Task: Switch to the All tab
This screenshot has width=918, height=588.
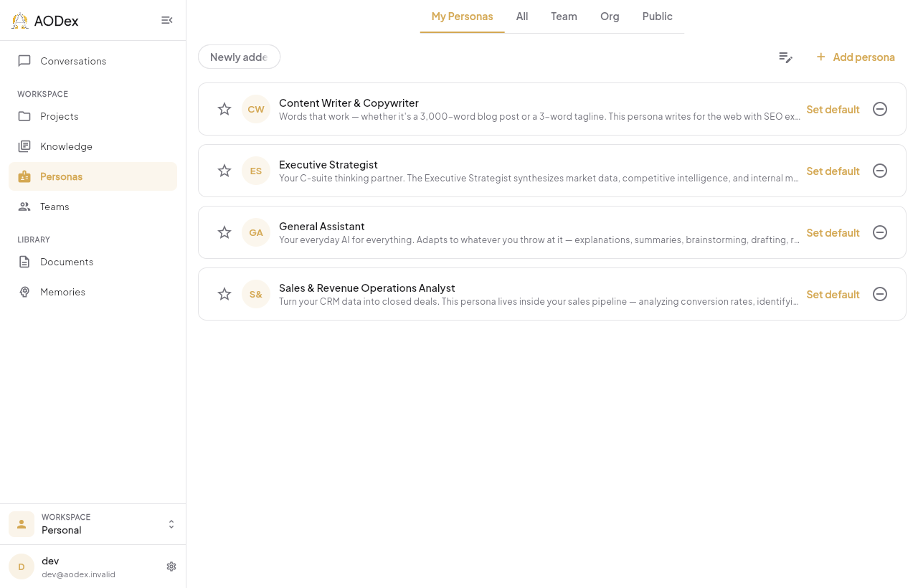Action: point(522,16)
